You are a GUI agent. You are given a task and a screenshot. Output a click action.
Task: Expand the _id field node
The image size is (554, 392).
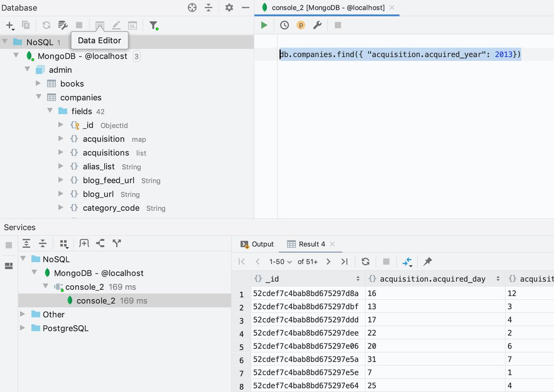coord(61,125)
